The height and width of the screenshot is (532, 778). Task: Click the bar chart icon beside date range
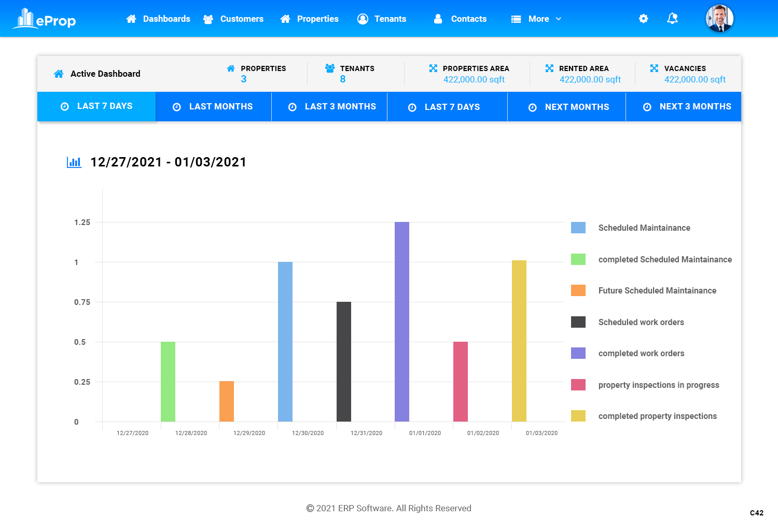(x=74, y=162)
